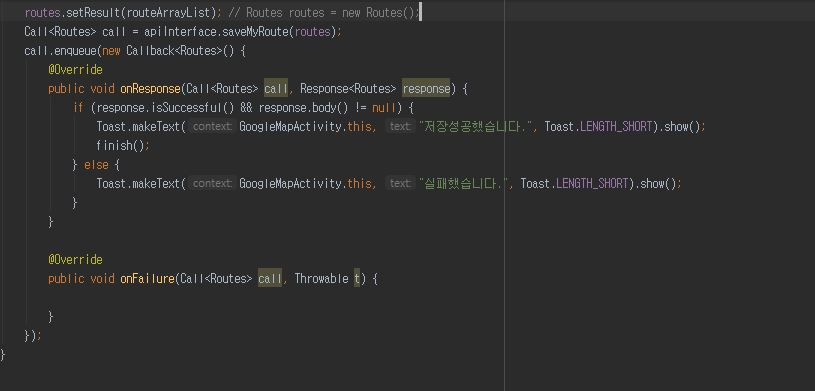Click the comment '// Routes routes = new Routes();'
The height and width of the screenshot is (391, 815).
click(x=323, y=12)
